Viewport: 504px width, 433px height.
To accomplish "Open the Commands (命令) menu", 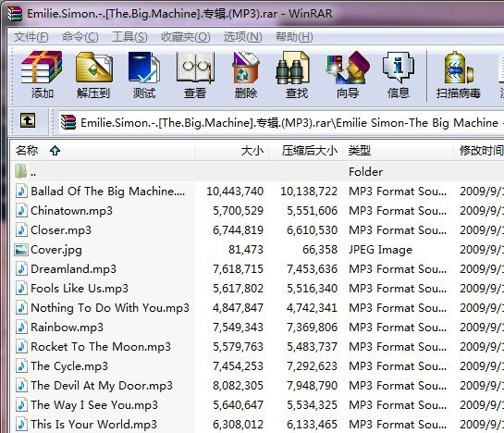I will click(x=80, y=37).
